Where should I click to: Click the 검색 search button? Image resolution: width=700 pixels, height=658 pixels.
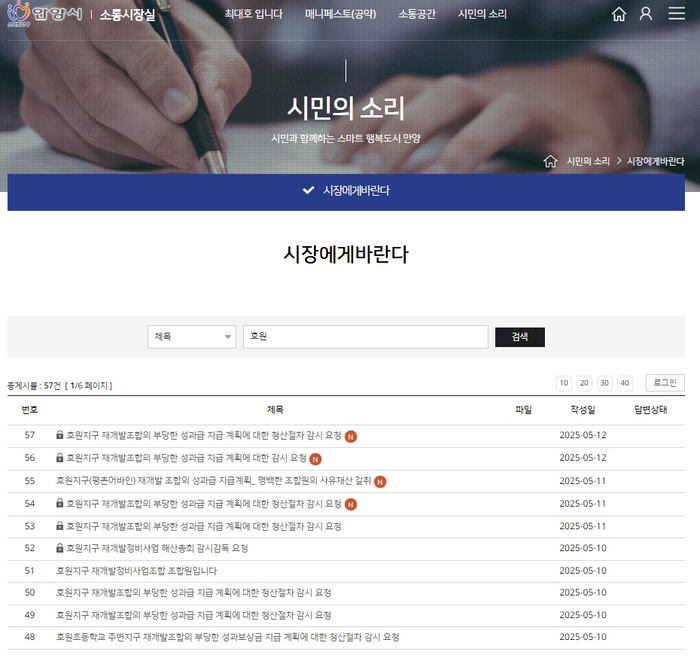point(520,337)
